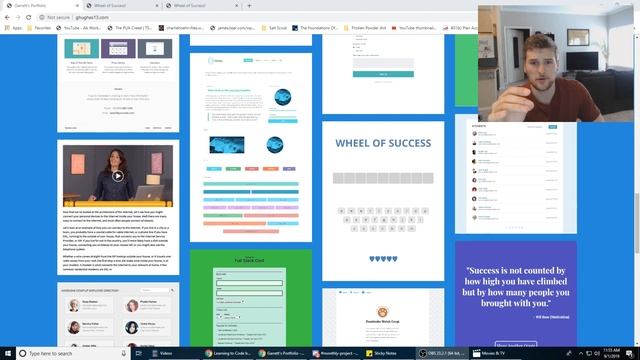This screenshot has width=640, height=360.
Task: Open the jamesclear.com bookmark
Action: click(x=233, y=28)
